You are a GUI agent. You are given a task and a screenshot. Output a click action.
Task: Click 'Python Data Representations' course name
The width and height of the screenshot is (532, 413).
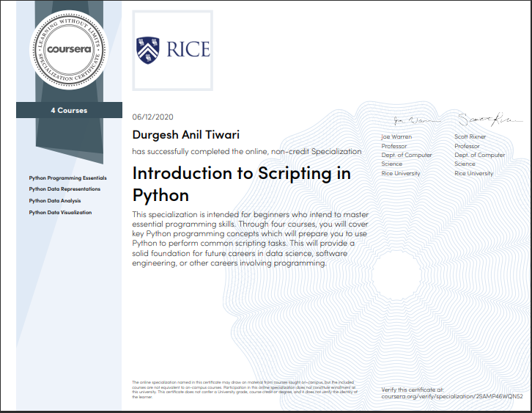tap(64, 189)
